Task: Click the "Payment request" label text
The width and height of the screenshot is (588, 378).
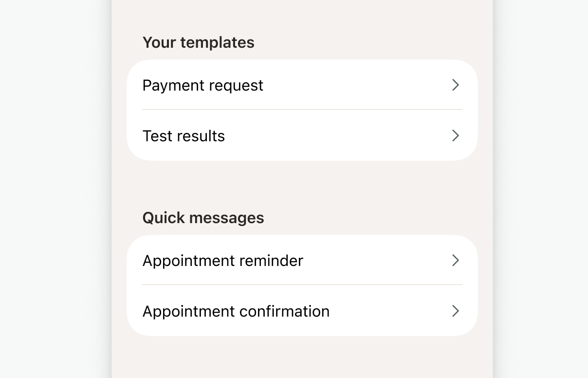Action: coord(202,85)
